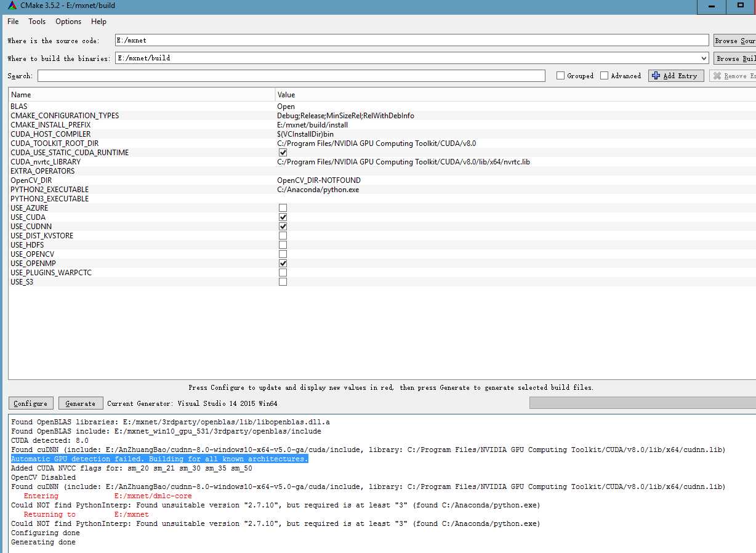Click the configure progress bar
Viewport: 756px width, 553px height.
643,403
